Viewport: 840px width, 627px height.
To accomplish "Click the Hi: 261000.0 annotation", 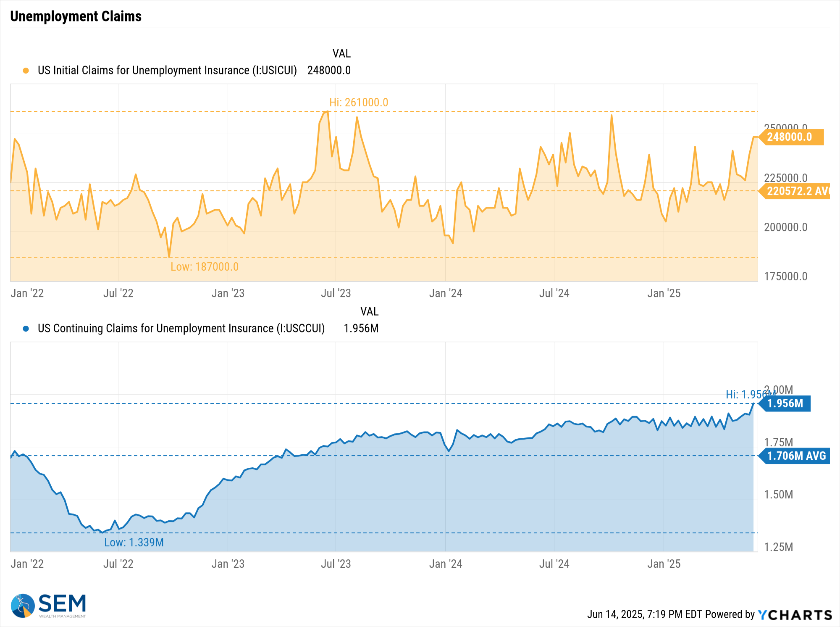I will coord(358,103).
